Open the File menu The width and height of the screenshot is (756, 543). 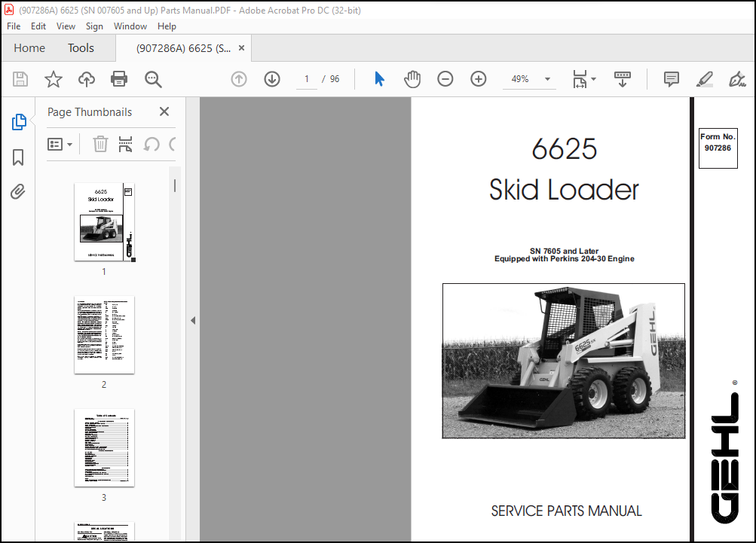[x=14, y=26]
